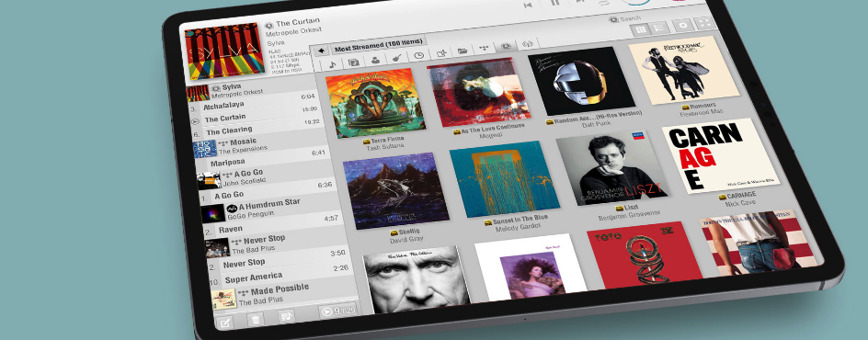Pause the current track
The width and height of the screenshot is (868, 340).
click(x=555, y=3)
